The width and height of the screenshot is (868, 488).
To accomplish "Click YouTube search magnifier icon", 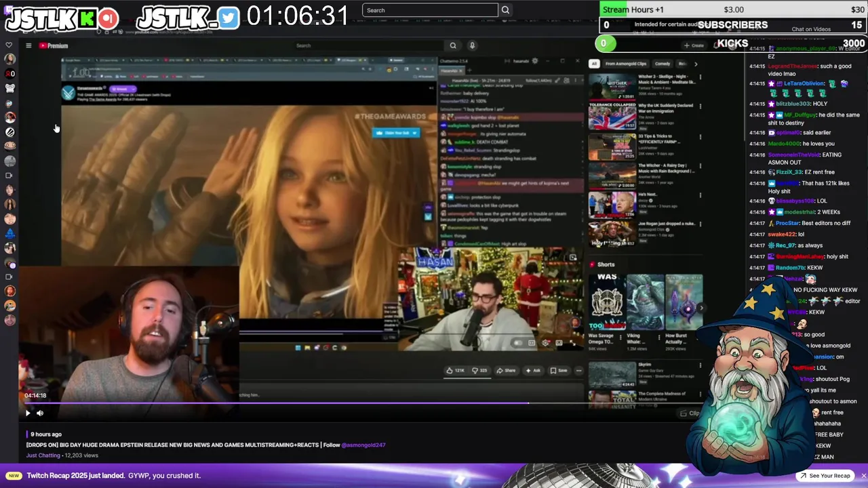I will tap(453, 45).
